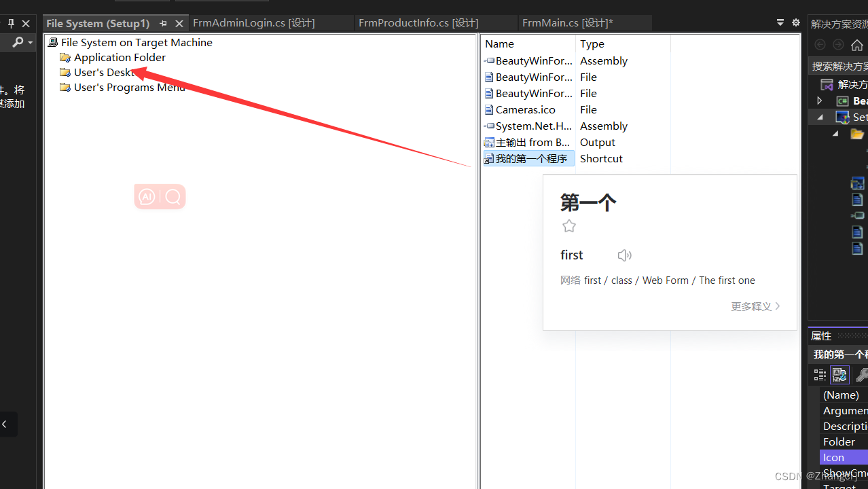Select the Application Folder node
The height and width of the screenshot is (489, 868).
(x=120, y=57)
